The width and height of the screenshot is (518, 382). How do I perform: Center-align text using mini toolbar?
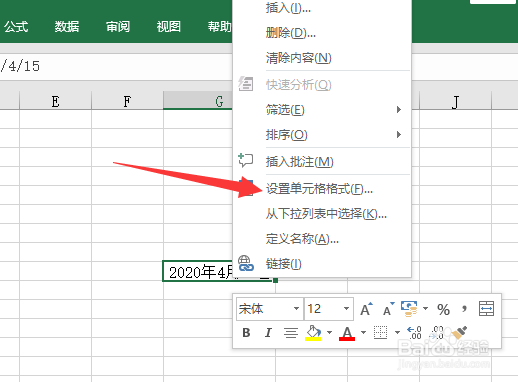[x=291, y=333]
